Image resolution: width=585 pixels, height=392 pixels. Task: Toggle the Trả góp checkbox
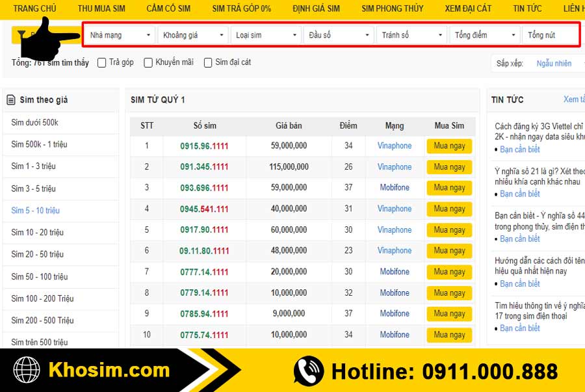(102, 62)
